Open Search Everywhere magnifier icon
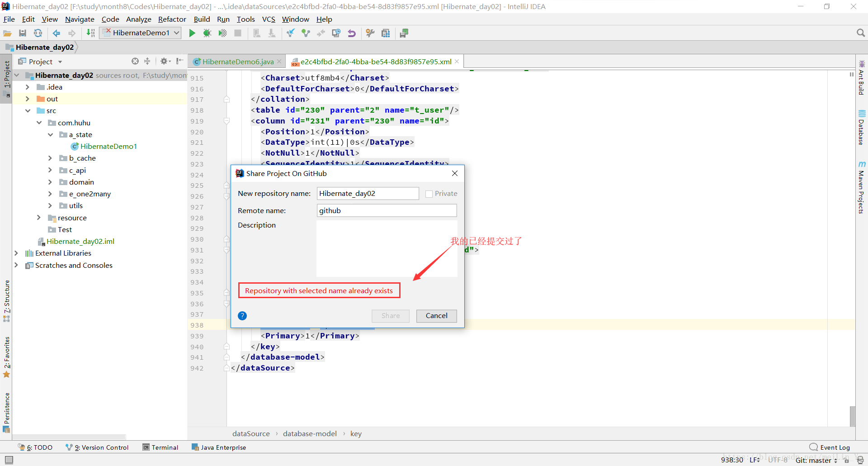The height and width of the screenshot is (466, 868). [x=861, y=33]
